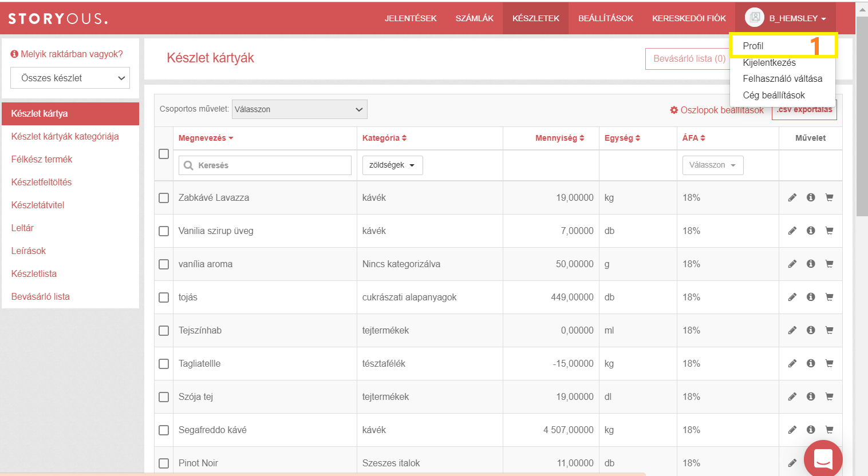
Task: Show info for Vanilia szirup üveg
Action: (811, 231)
